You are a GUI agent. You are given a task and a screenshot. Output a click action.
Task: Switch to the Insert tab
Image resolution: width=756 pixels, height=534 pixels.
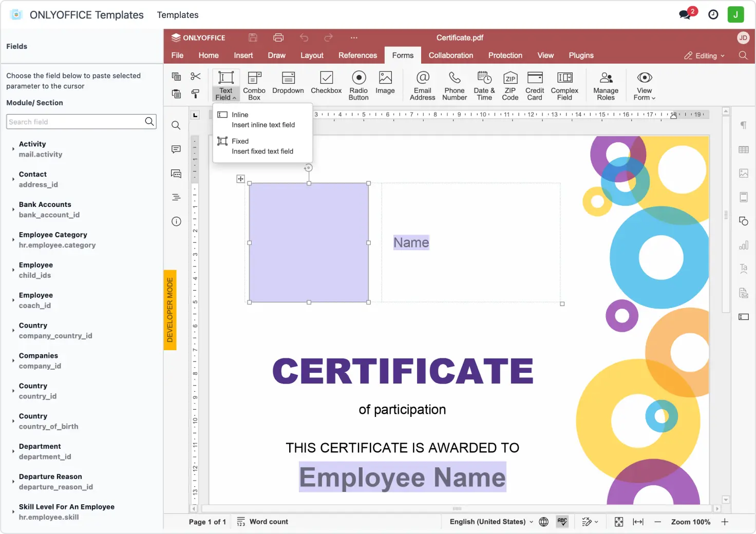(243, 55)
